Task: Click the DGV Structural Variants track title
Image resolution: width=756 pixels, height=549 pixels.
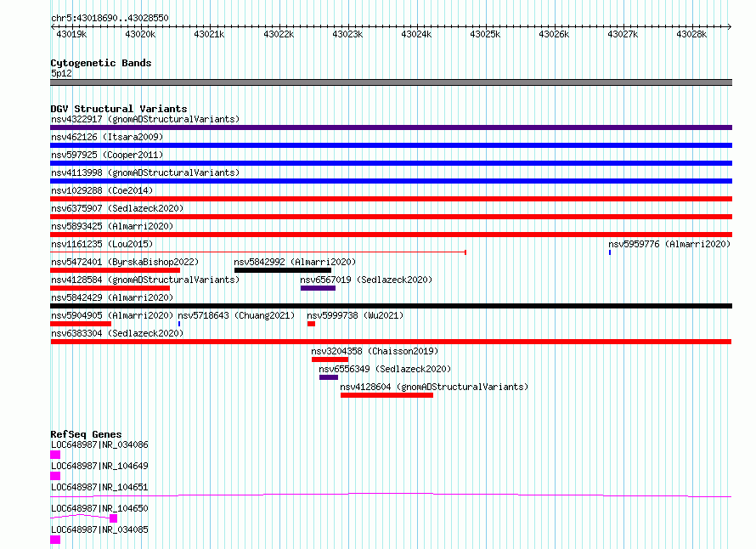Action: (119, 109)
